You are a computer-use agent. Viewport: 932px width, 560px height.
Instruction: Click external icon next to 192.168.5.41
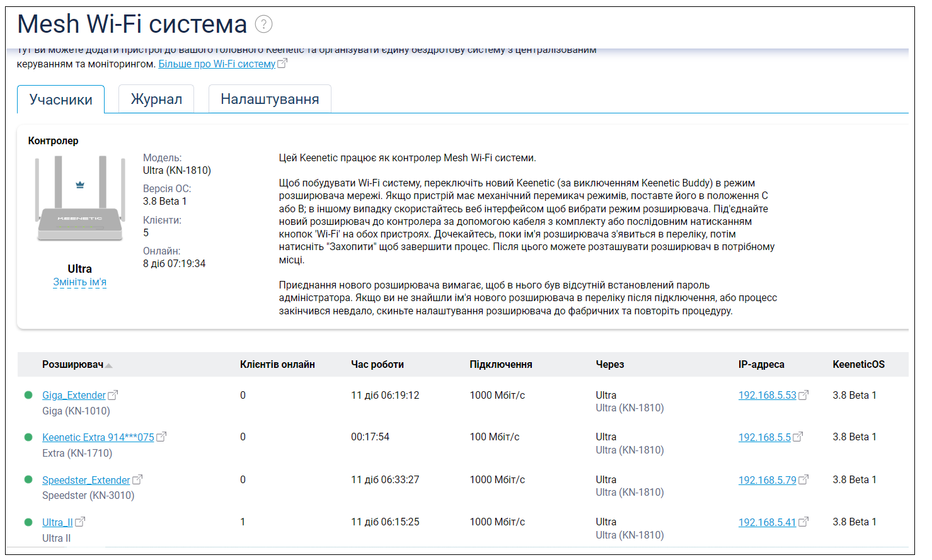[x=803, y=522]
